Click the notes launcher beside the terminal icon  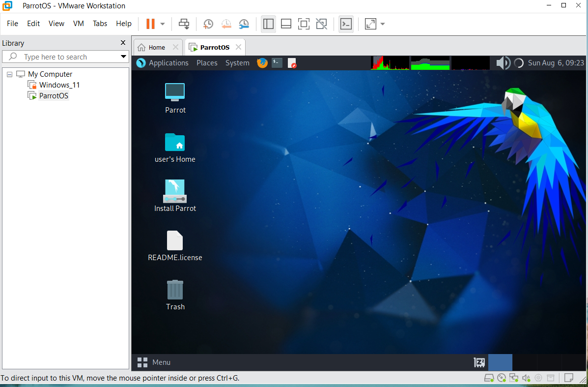[x=292, y=62]
